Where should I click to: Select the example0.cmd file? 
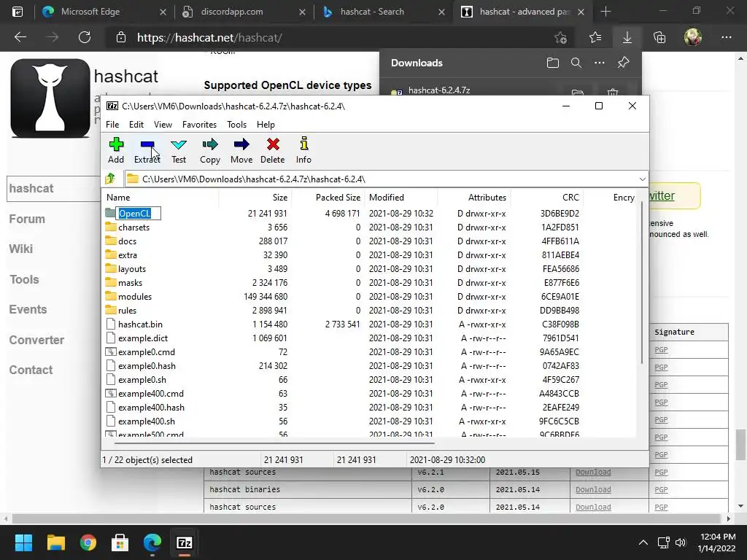click(146, 352)
